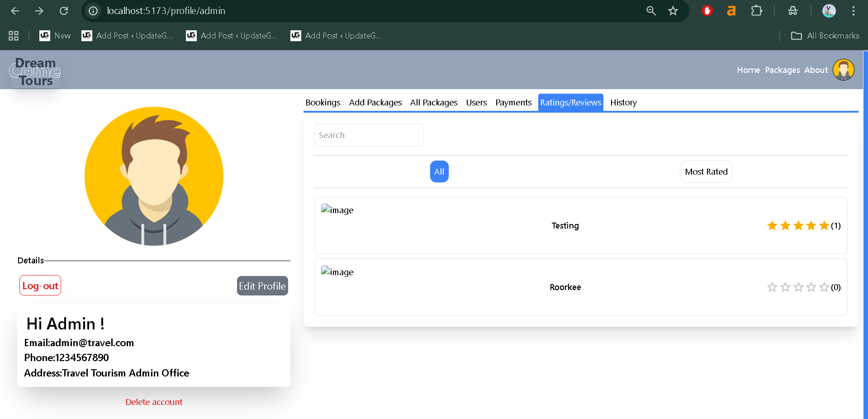Focus the Search input field
Viewport: 868px width, 419px height.
pyautogui.click(x=369, y=135)
